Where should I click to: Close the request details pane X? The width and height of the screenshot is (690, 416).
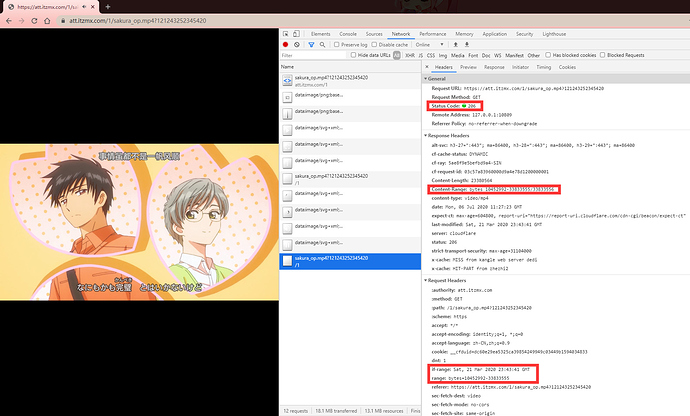coord(426,67)
